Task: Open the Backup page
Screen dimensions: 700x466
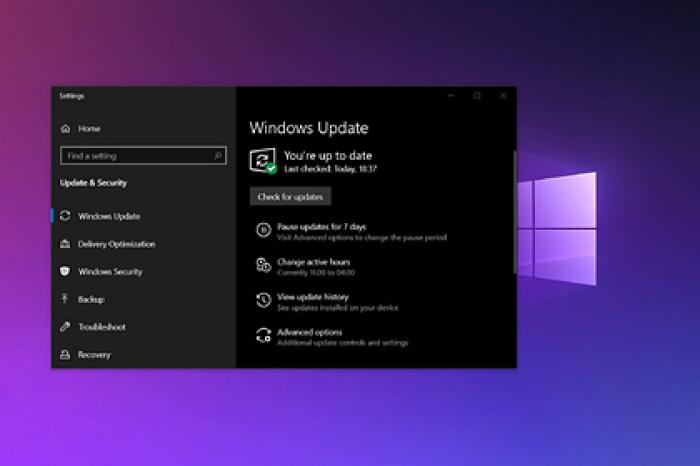Action: pos(91,299)
